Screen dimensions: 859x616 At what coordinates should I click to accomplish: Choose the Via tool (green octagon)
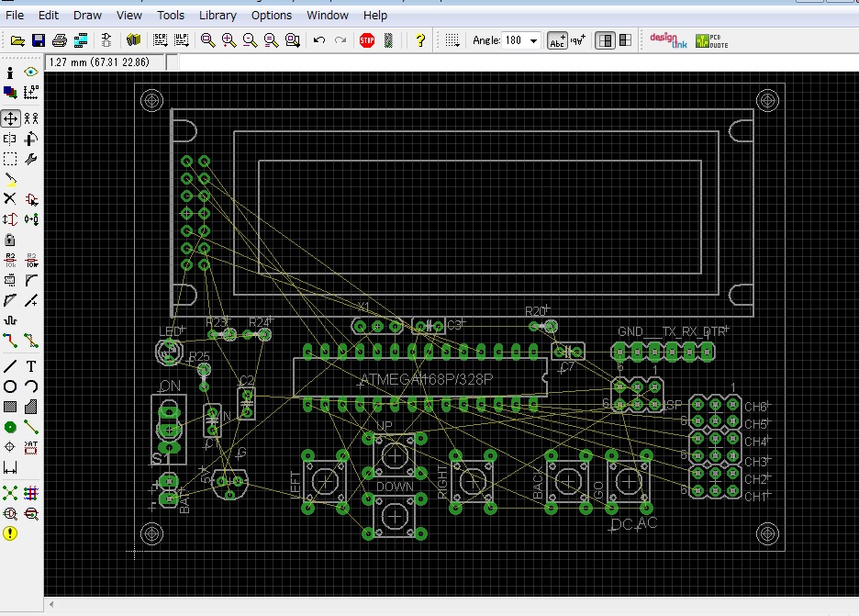10,427
